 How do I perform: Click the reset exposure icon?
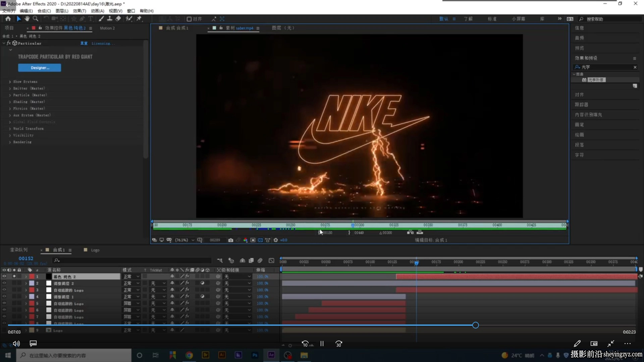[x=276, y=240]
